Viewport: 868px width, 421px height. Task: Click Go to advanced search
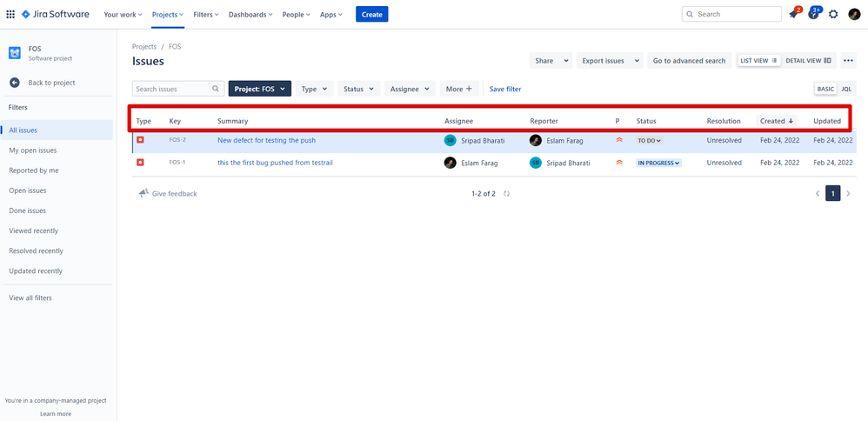point(689,61)
